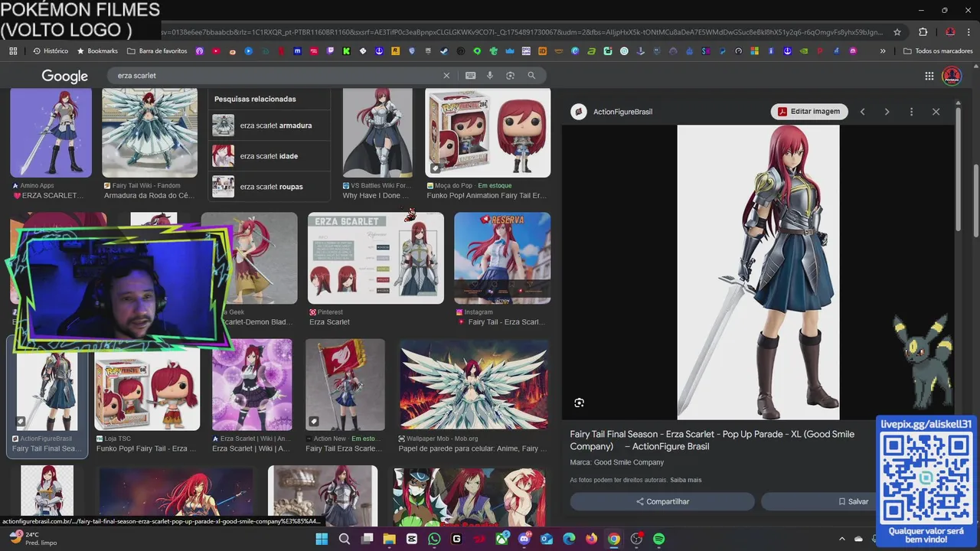Open the Amino Apps Erza image
980x551 pixels.
pos(51,133)
